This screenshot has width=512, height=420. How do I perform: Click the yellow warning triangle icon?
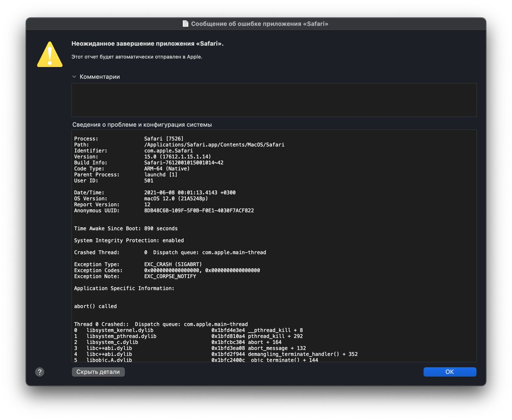point(50,54)
